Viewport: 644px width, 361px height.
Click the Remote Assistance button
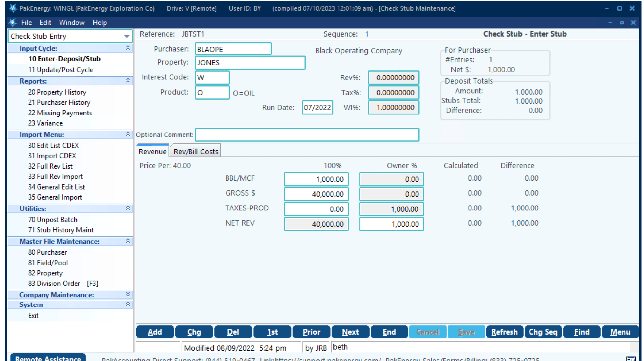click(48, 358)
